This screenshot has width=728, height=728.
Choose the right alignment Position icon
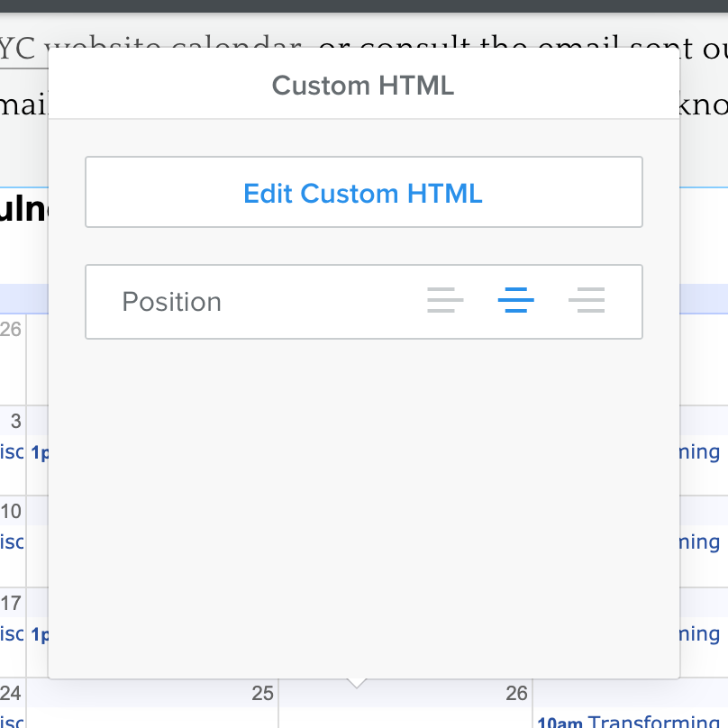click(x=587, y=301)
